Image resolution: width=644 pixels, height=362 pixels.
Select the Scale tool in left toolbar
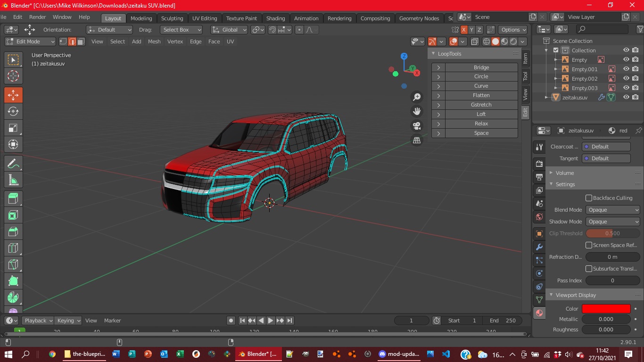point(13,128)
